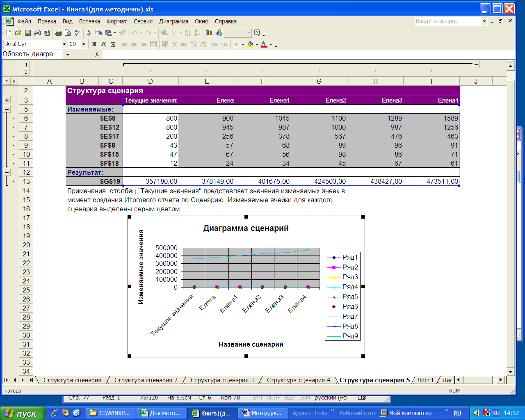Toggle Italic (К) formatting
525x420 pixels.
[x=104, y=44]
